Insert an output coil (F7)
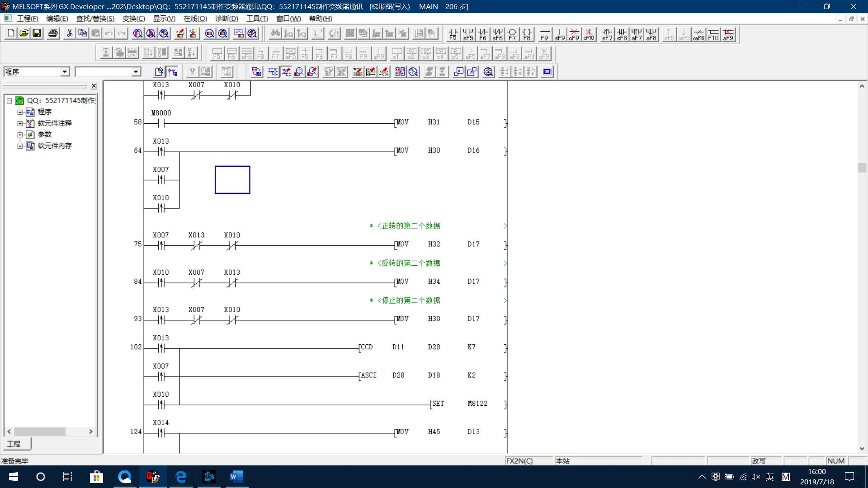Viewport: 868px width, 488px height. [x=512, y=34]
